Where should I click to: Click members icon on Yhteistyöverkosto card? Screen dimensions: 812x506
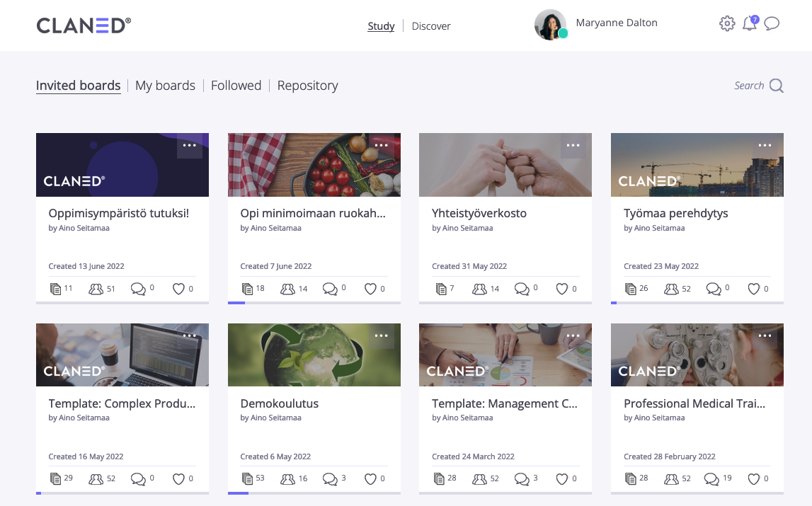[479, 289]
